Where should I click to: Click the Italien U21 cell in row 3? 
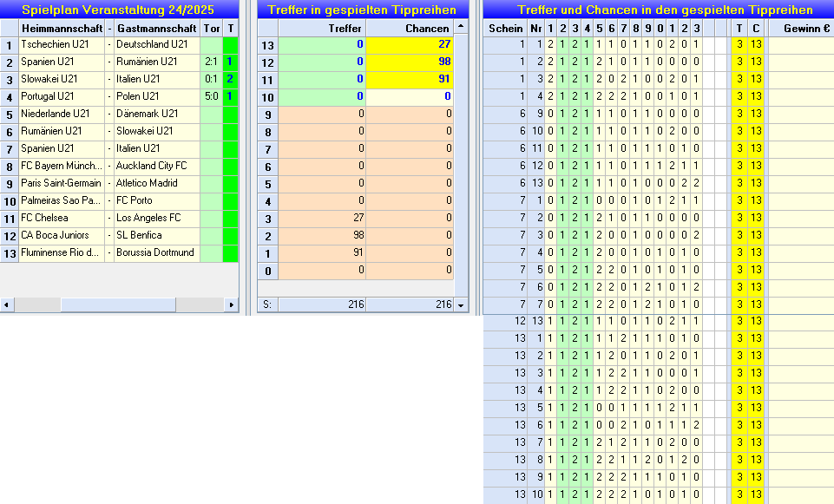[x=157, y=79]
